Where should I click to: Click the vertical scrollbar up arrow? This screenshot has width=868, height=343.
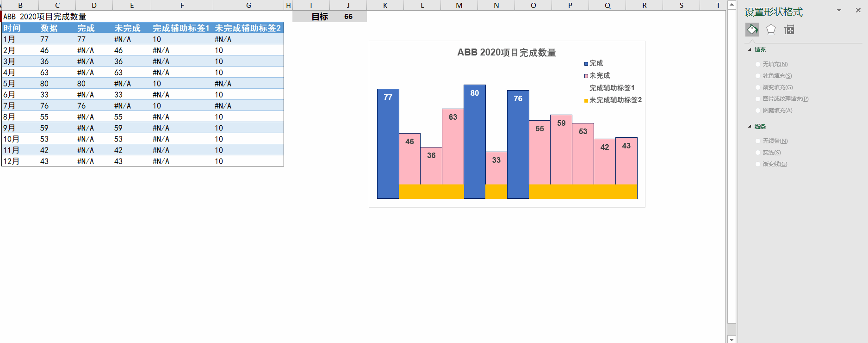pos(732,5)
